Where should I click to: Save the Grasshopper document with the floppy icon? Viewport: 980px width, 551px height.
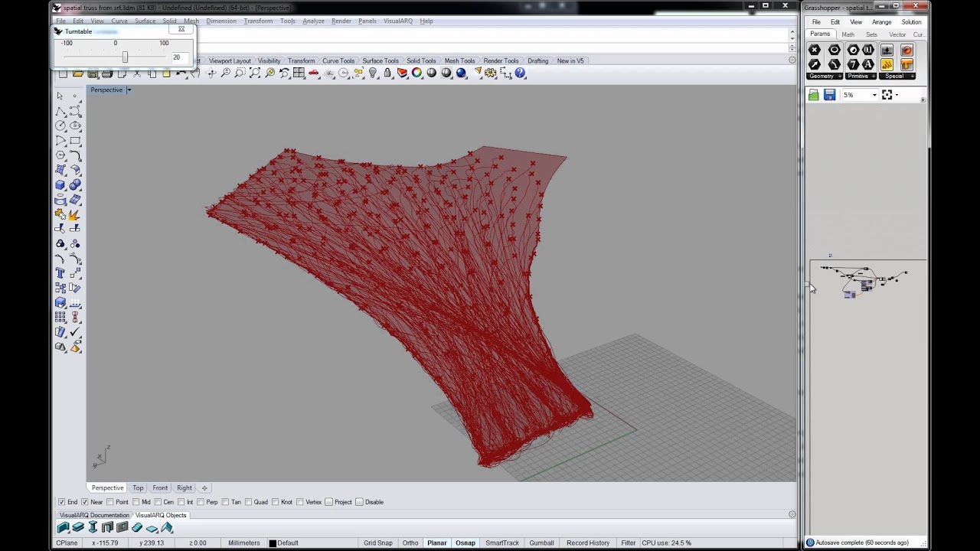(x=829, y=95)
